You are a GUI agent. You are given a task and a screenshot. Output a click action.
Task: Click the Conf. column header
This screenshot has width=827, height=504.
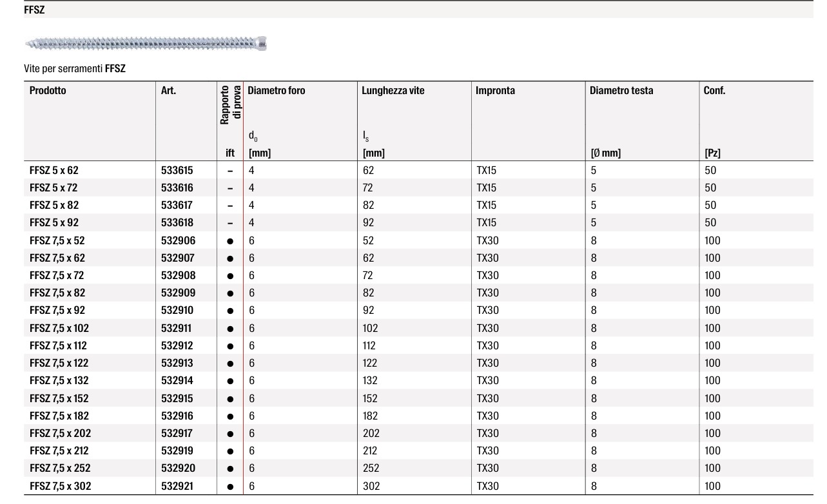point(715,91)
